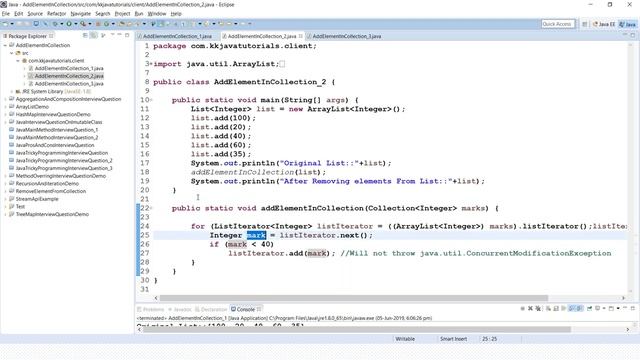Collapse the AddElementInCollection project node
This screenshot has height=360, width=640.
(x=5, y=45)
